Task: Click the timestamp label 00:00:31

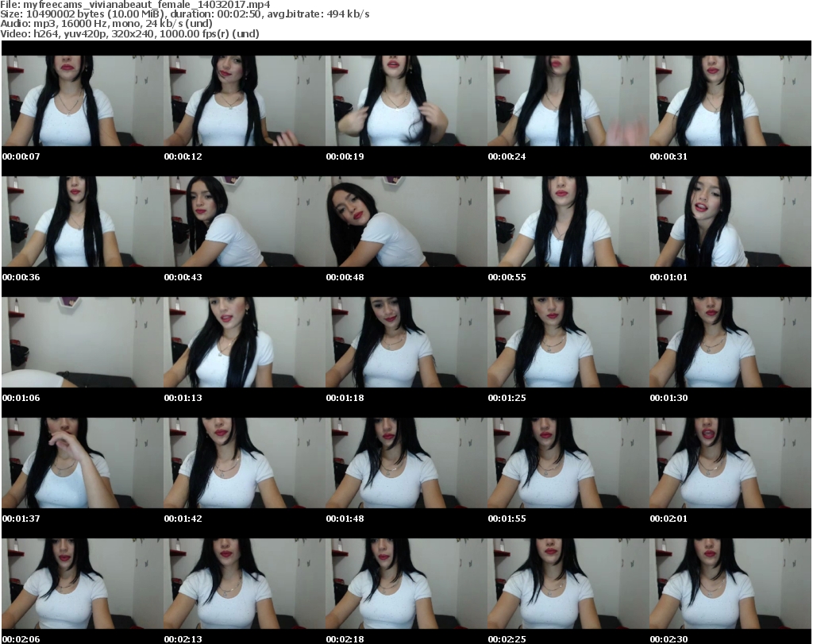Action: pos(669,156)
